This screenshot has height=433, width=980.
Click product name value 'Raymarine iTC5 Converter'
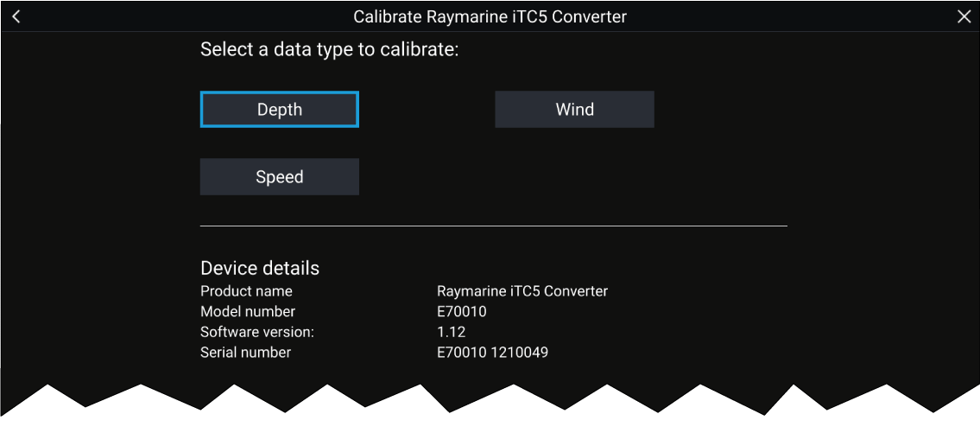[x=522, y=291]
